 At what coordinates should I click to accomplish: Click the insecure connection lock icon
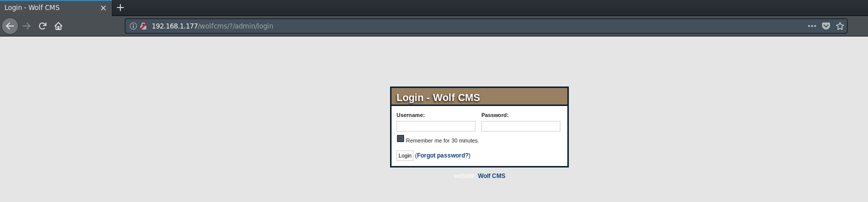[x=143, y=26]
